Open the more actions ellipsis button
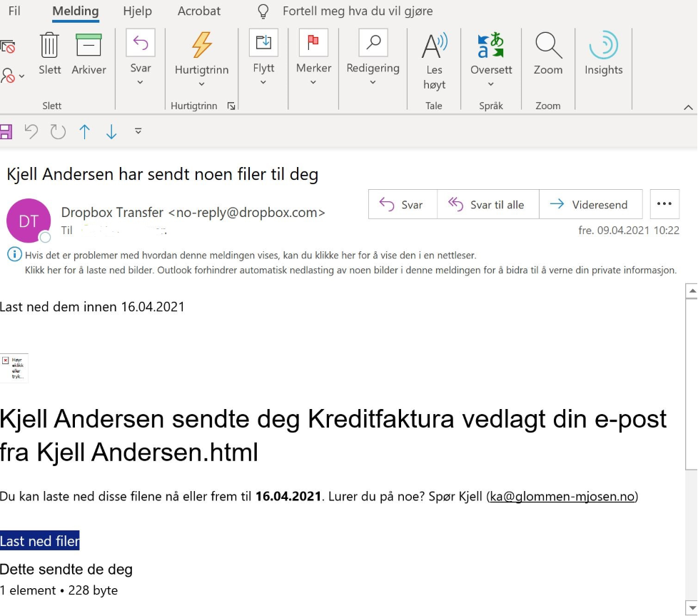Image resolution: width=698 pixels, height=616 pixels. tap(664, 204)
